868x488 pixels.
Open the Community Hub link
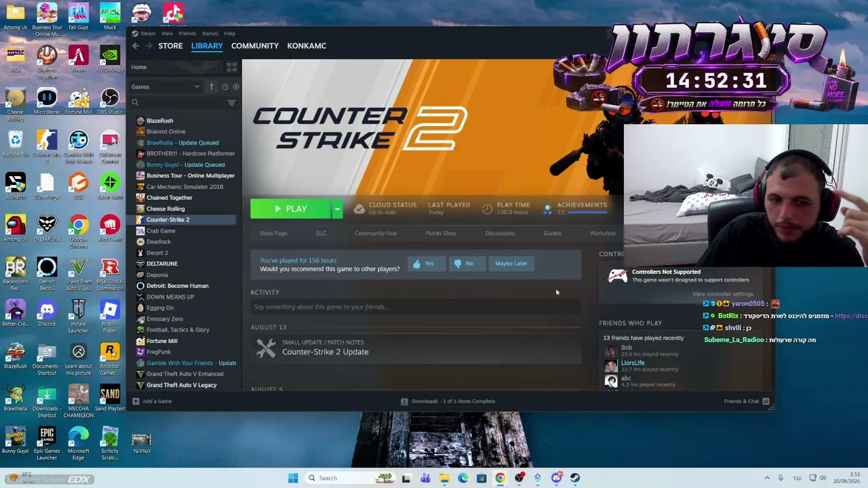(376, 234)
